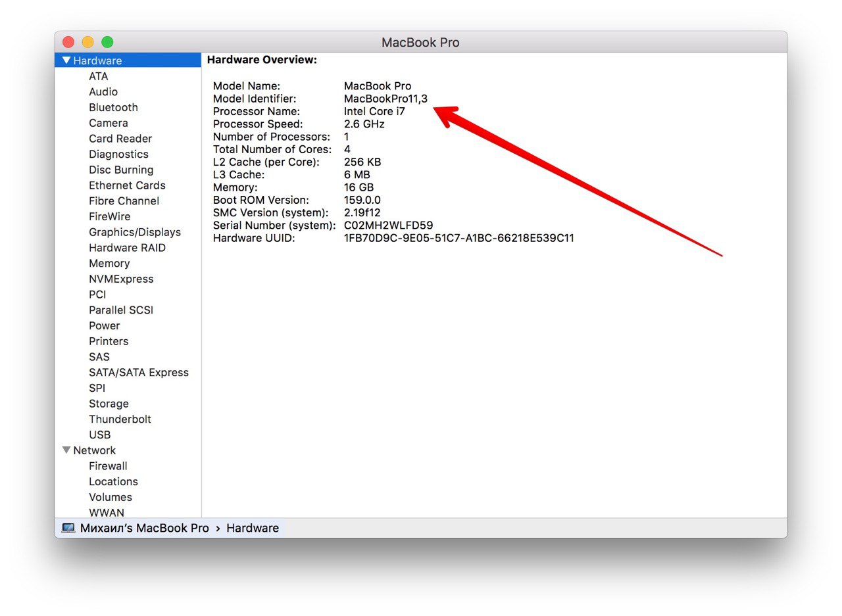Select WWAN under Network
This screenshot has width=842, height=616.
pyautogui.click(x=107, y=513)
